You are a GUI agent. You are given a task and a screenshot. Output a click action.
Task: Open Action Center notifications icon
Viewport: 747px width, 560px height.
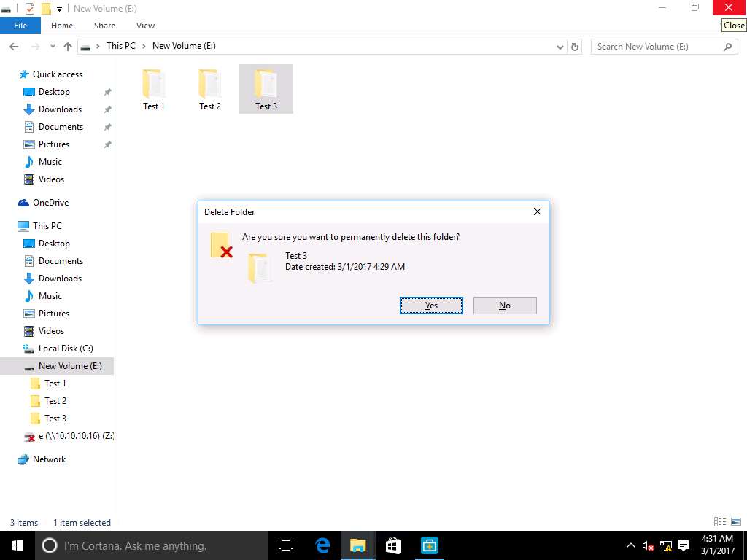coord(684,545)
